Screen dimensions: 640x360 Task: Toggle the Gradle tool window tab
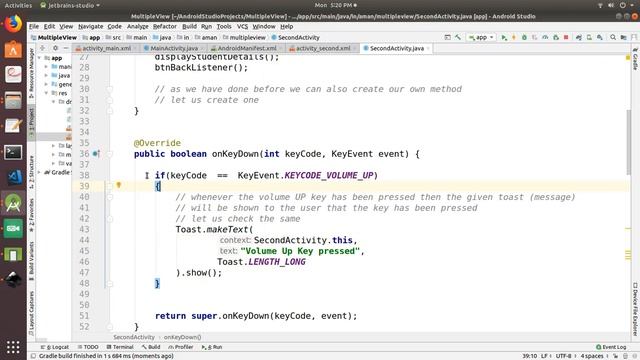635,59
